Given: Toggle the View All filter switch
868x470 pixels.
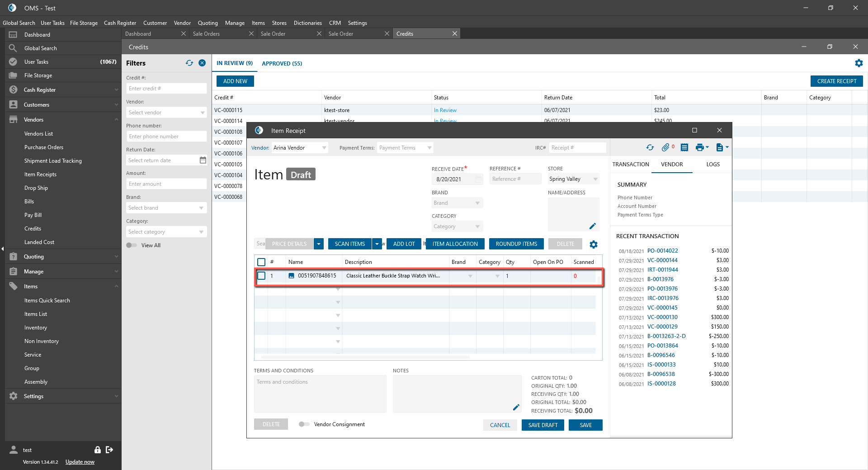Looking at the screenshot, I should [x=132, y=245].
